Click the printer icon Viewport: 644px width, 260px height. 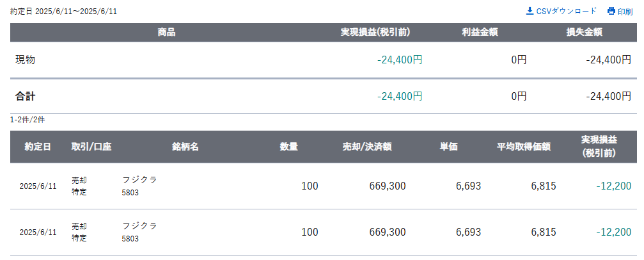pyautogui.click(x=611, y=11)
